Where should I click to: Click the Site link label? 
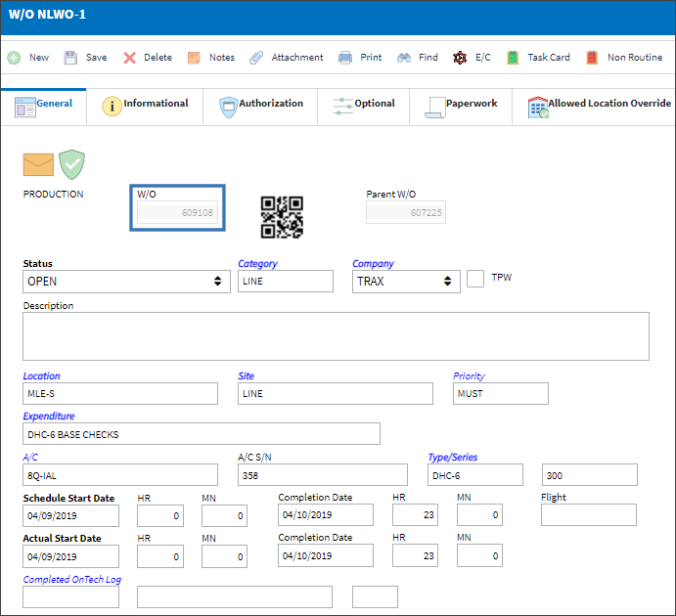[247, 376]
